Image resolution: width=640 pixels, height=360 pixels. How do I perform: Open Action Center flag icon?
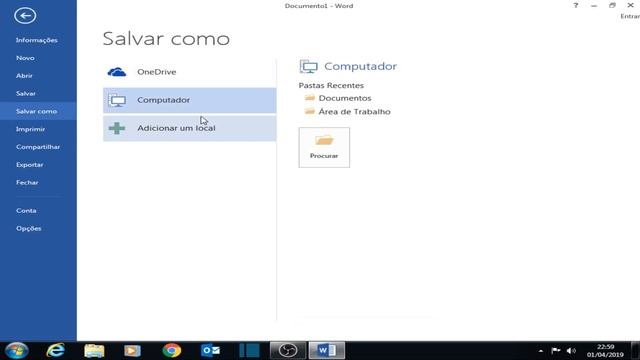556,351
